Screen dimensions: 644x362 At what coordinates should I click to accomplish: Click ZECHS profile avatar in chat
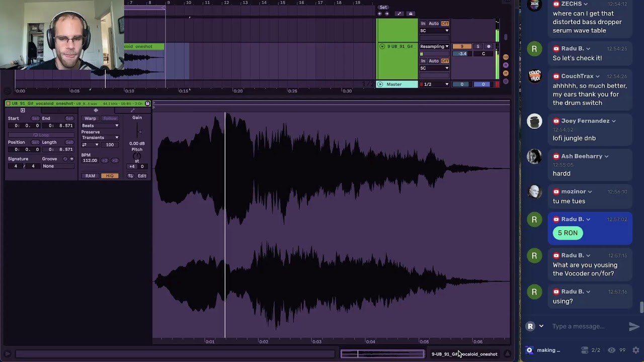(x=534, y=5)
